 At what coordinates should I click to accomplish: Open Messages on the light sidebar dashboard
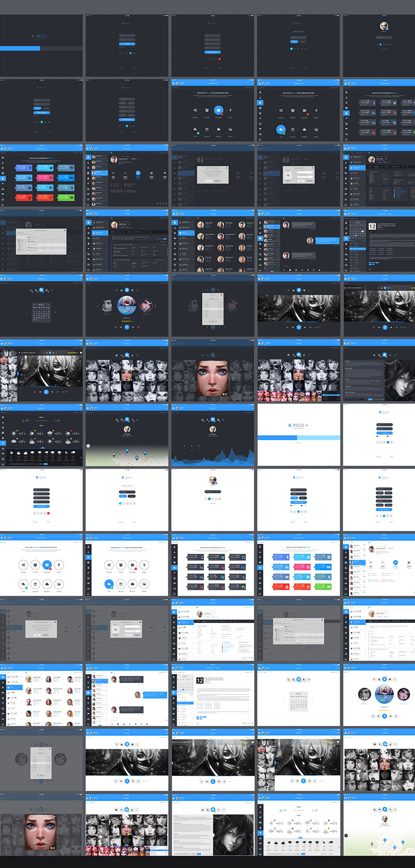coord(133,565)
